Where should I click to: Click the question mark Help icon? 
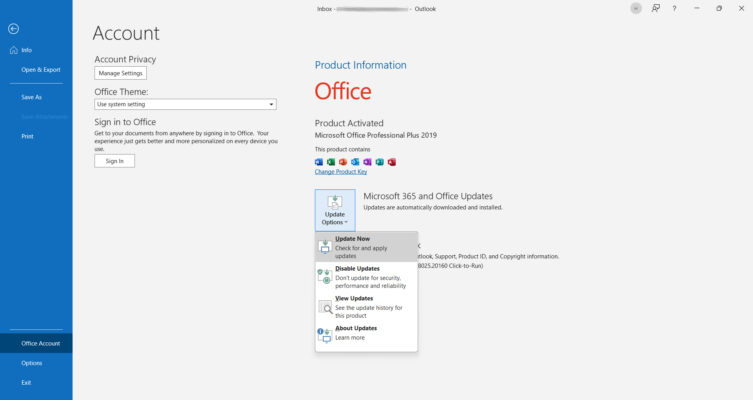click(x=674, y=8)
